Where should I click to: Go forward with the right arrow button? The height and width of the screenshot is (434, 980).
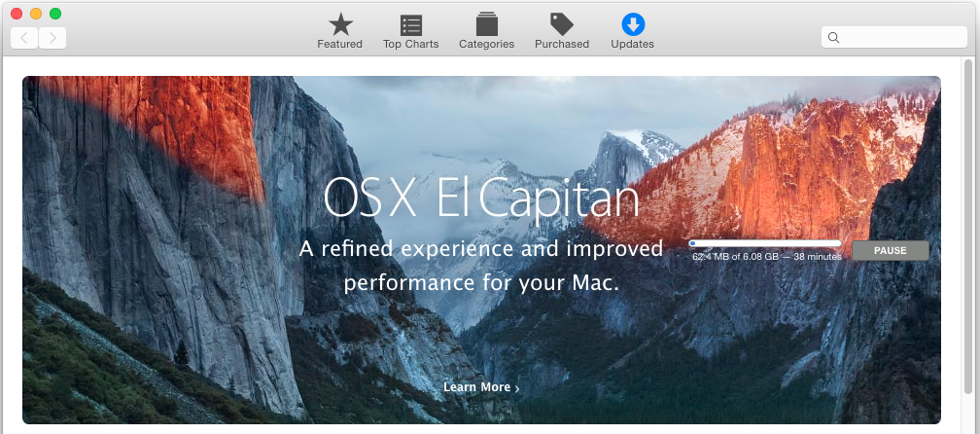point(52,38)
